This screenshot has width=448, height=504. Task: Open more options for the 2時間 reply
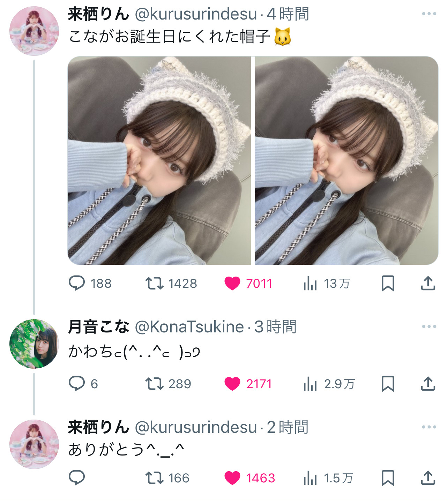coord(429,427)
